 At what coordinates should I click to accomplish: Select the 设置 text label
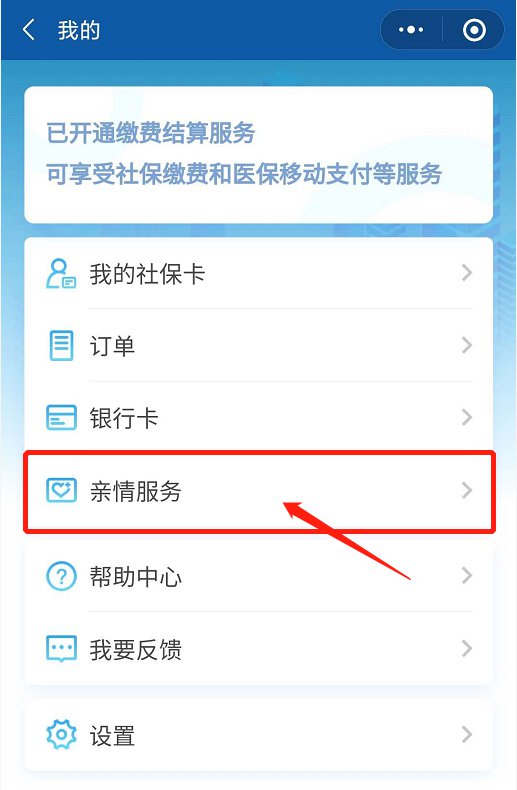click(112, 736)
